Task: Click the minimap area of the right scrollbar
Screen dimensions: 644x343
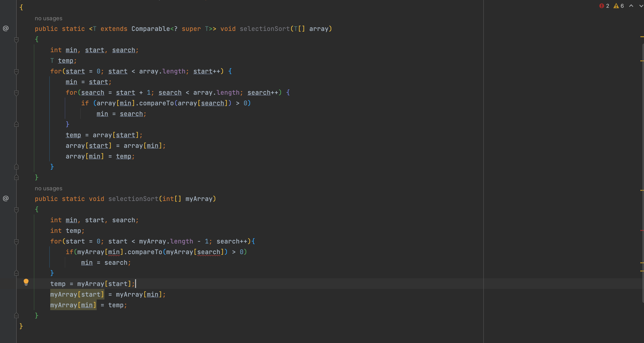Action: [642, 150]
